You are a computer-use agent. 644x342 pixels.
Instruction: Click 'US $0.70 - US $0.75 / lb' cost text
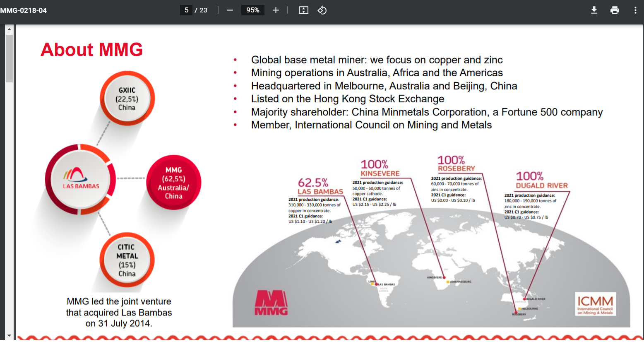526,217
